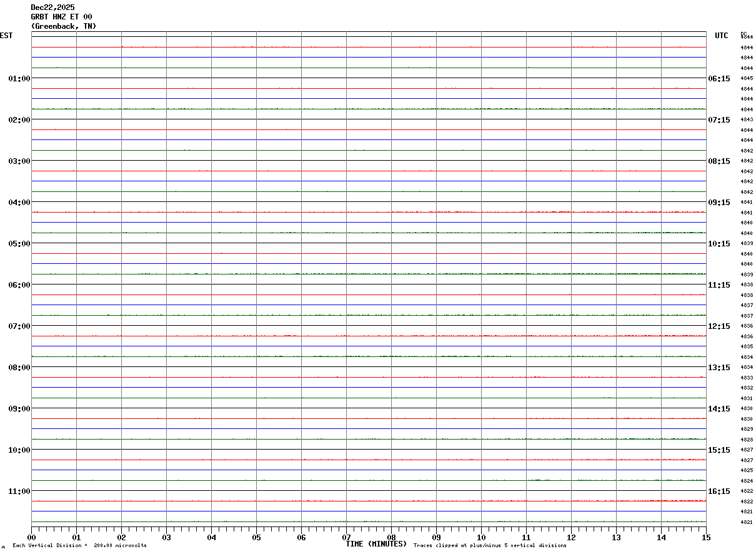The width and height of the screenshot is (756, 554).
Task: Click the 09:15 UTC time label
Action: click(719, 203)
